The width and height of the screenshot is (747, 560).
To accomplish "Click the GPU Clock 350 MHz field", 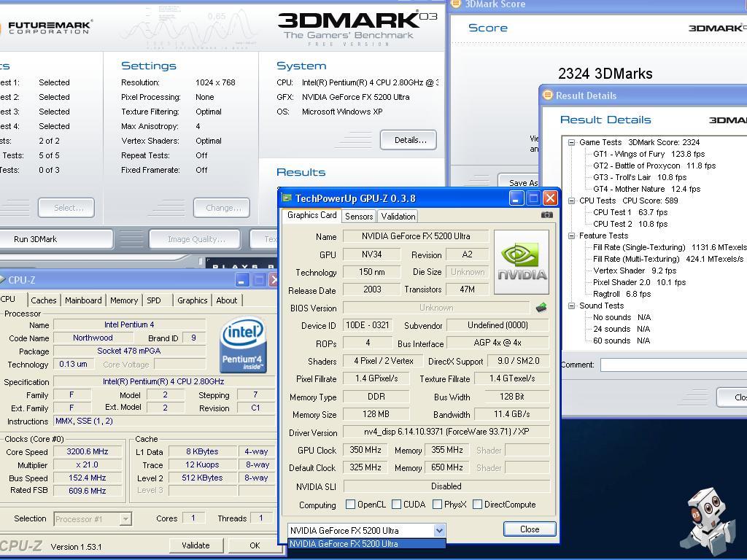I will (x=365, y=450).
